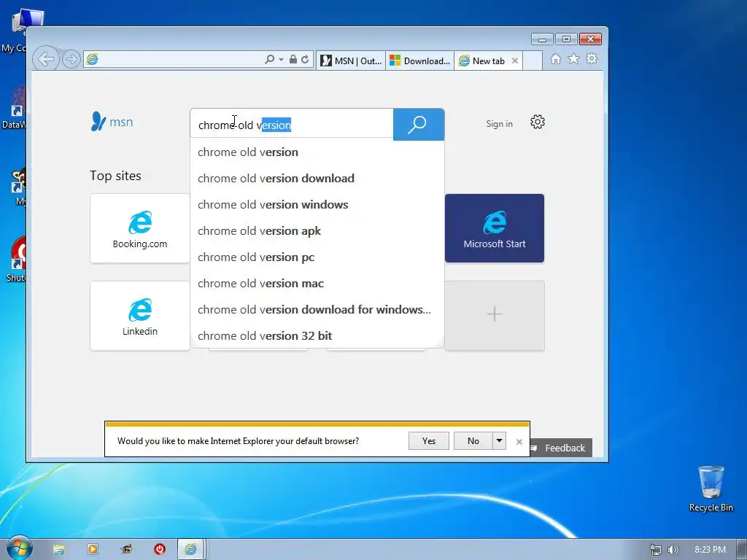Open the Booking.com top site tile

(140, 228)
